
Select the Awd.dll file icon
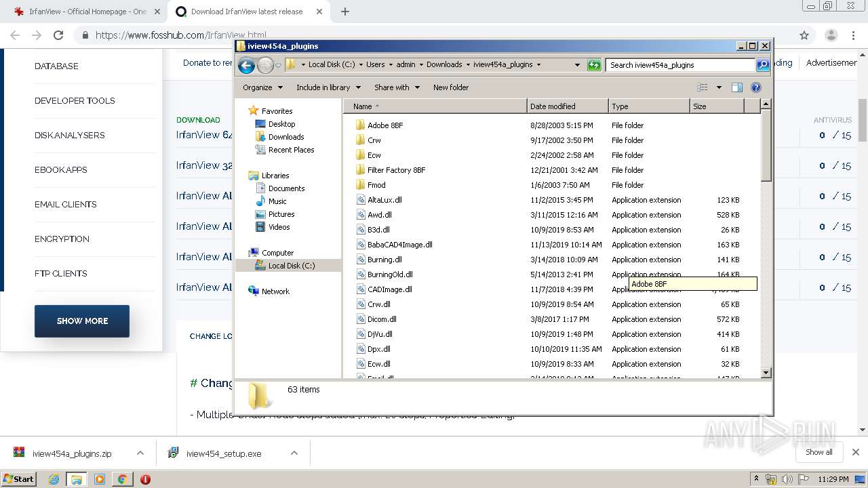(361, 215)
